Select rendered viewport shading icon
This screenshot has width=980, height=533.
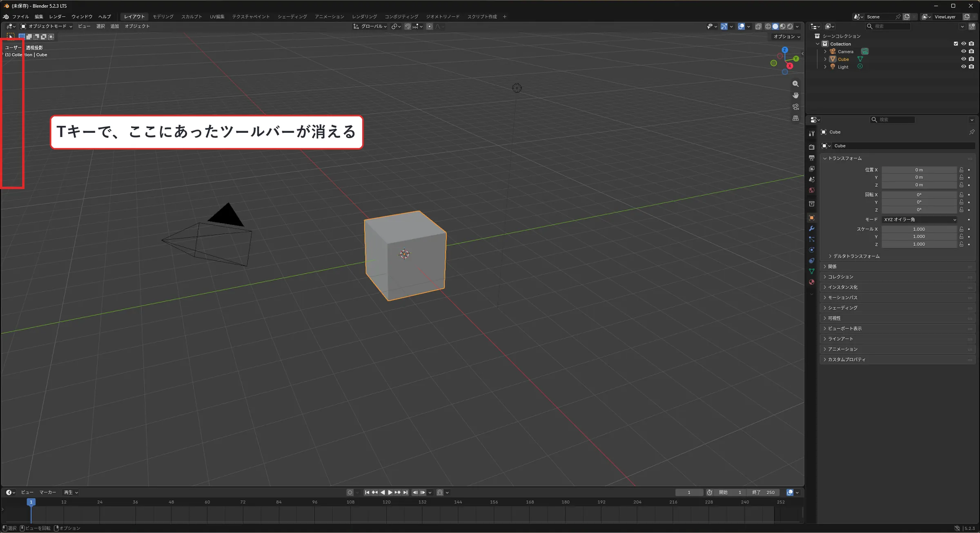pos(790,27)
